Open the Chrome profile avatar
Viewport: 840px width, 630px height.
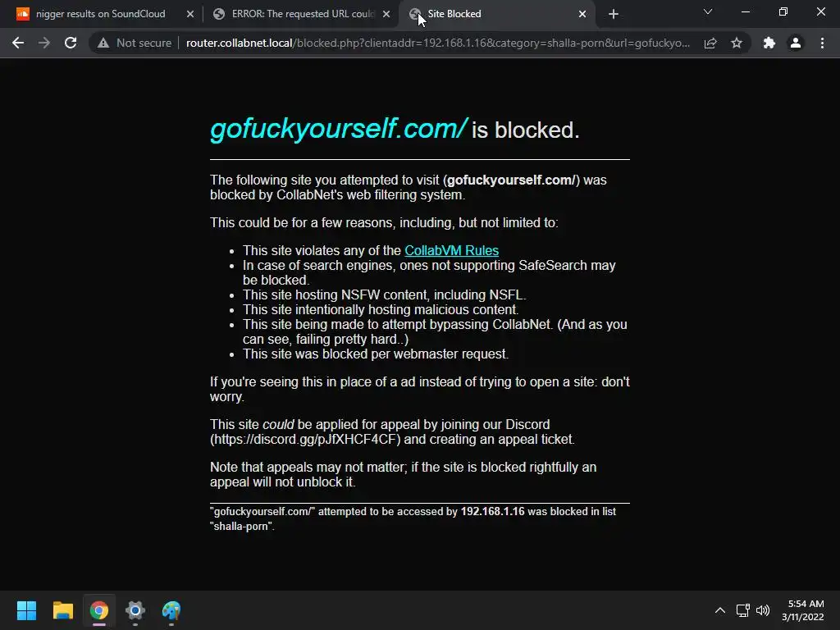click(796, 43)
